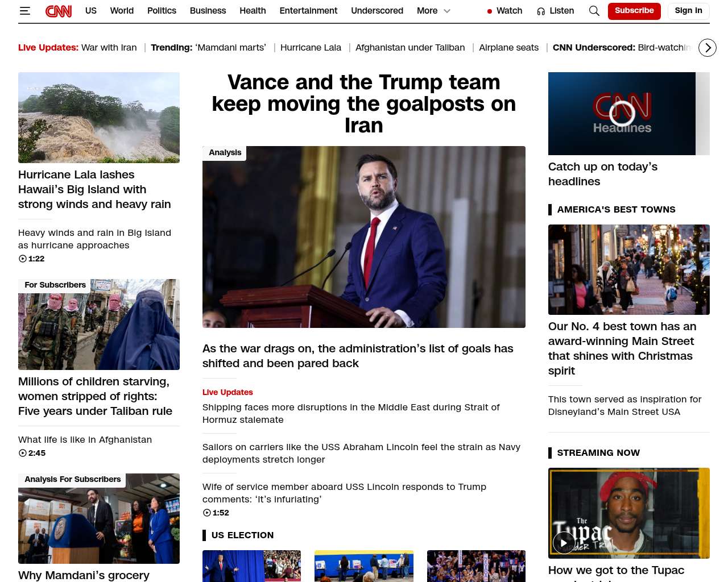The width and height of the screenshot is (728, 582).
Task: Read administration's list of goals story
Action: 358,356
